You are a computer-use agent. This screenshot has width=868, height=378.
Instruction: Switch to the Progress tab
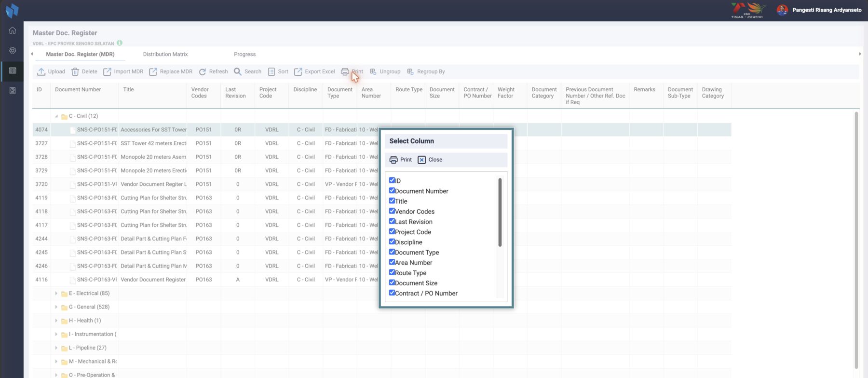tap(244, 55)
